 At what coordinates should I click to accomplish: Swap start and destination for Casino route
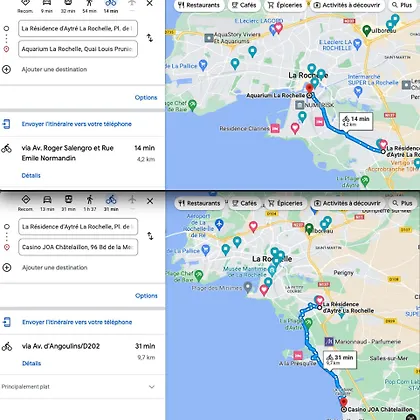150,236
